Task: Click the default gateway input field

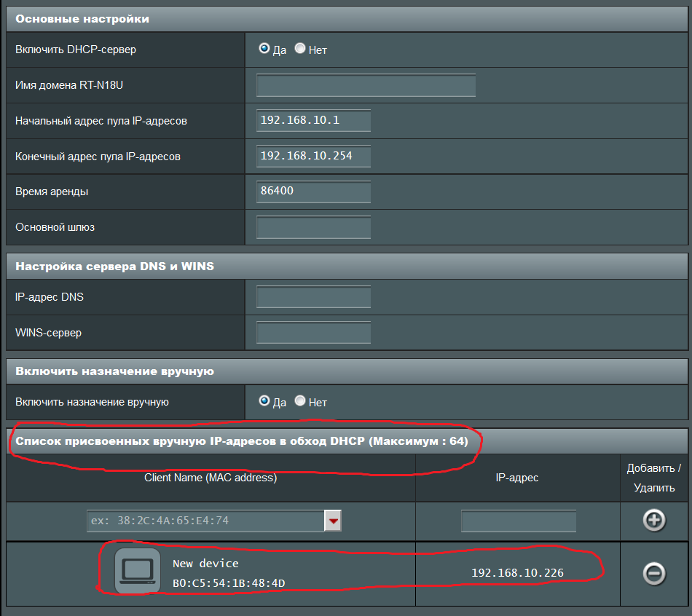Action: [313, 227]
